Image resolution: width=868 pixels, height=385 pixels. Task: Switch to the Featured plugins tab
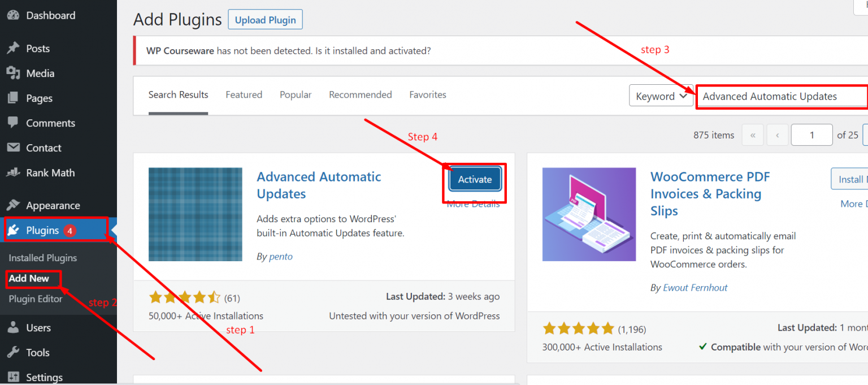(x=244, y=94)
